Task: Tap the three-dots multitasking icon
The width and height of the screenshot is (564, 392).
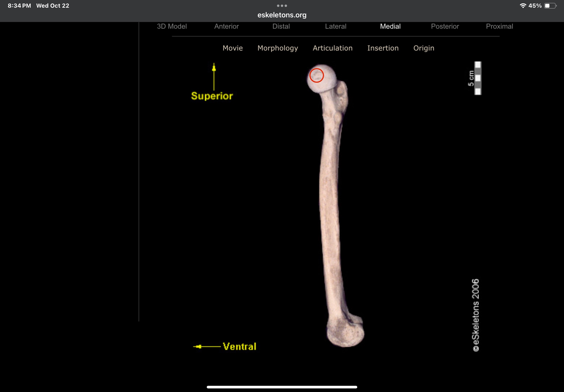Action: tap(282, 6)
